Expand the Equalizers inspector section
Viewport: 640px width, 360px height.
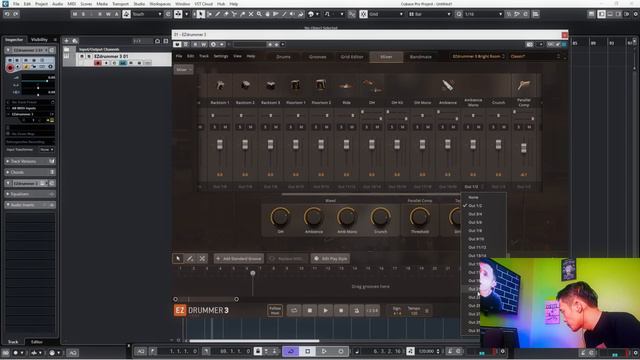tap(30, 194)
